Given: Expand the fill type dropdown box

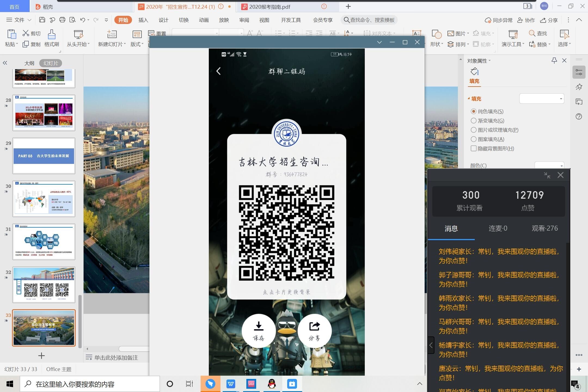Looking at the screenshot, I should coord(541,99).
